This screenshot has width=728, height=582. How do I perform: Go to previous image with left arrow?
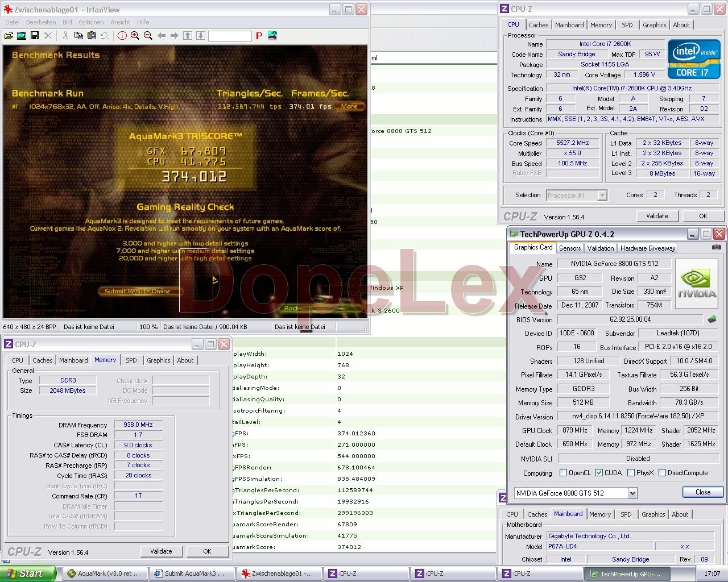click(162, 36)
